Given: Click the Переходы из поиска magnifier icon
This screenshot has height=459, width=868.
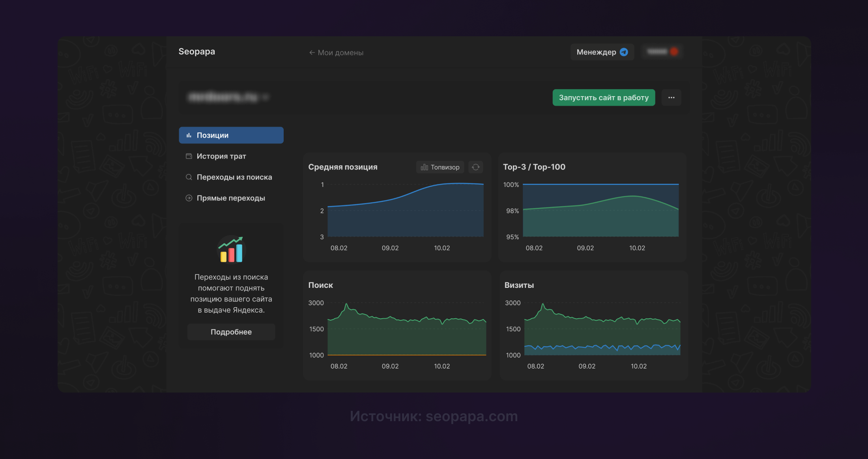Looking at the screenshot, I should tap(189, 177).
